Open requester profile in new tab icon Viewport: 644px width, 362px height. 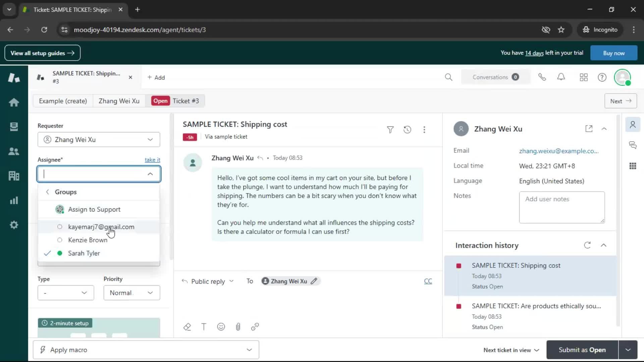(x=589, y=129)
